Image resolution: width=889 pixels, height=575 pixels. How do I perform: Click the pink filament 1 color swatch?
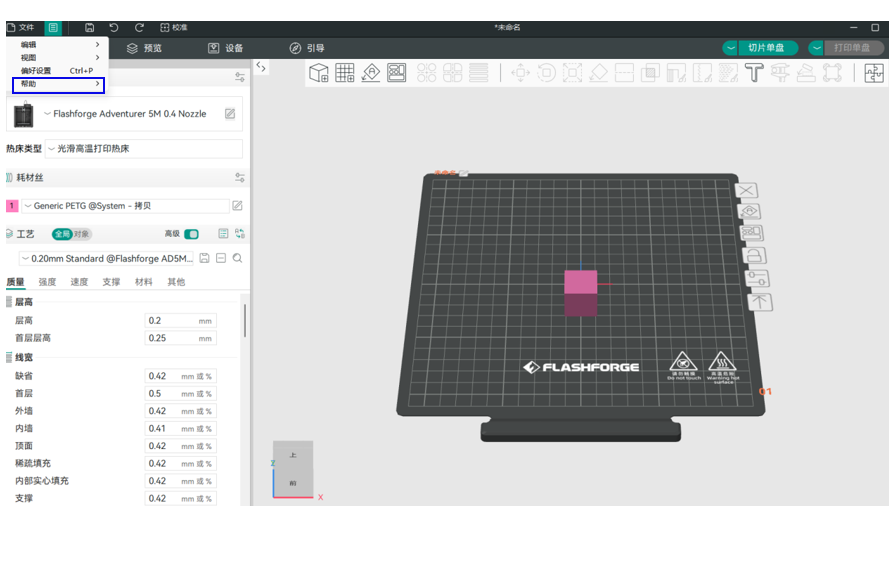pyautogui.click(x=12, y=206)
